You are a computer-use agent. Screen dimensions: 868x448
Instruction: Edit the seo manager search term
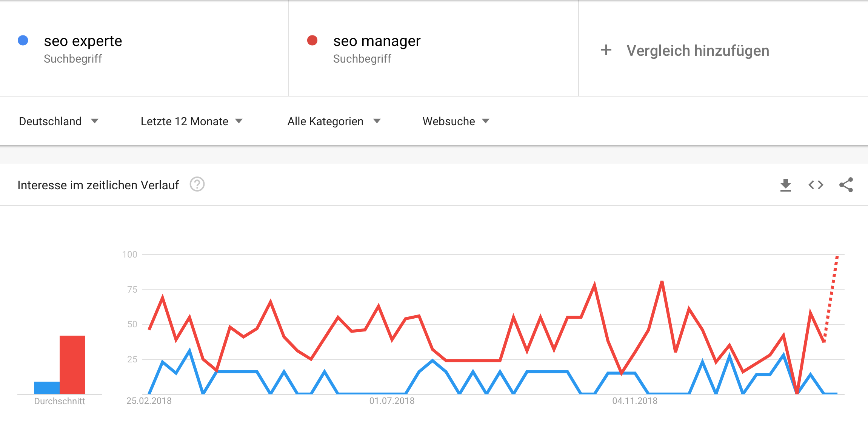tap(377, 41)
